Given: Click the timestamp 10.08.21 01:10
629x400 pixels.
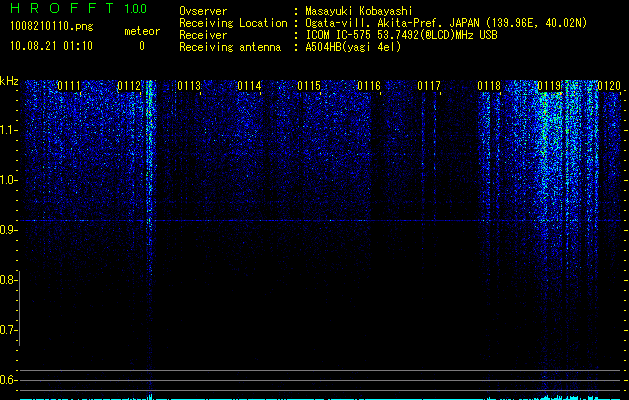Looking at the screenshot, I should [51, 46].
